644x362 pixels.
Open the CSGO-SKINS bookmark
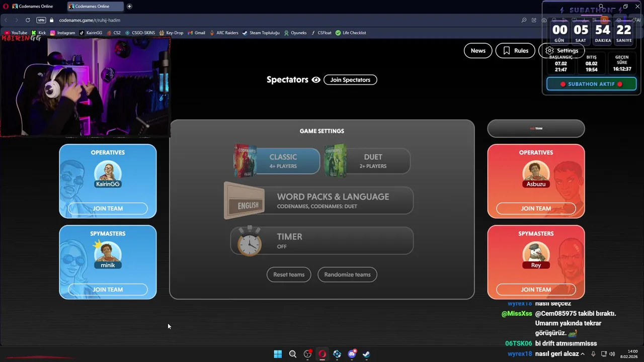(x=140, y=33)
